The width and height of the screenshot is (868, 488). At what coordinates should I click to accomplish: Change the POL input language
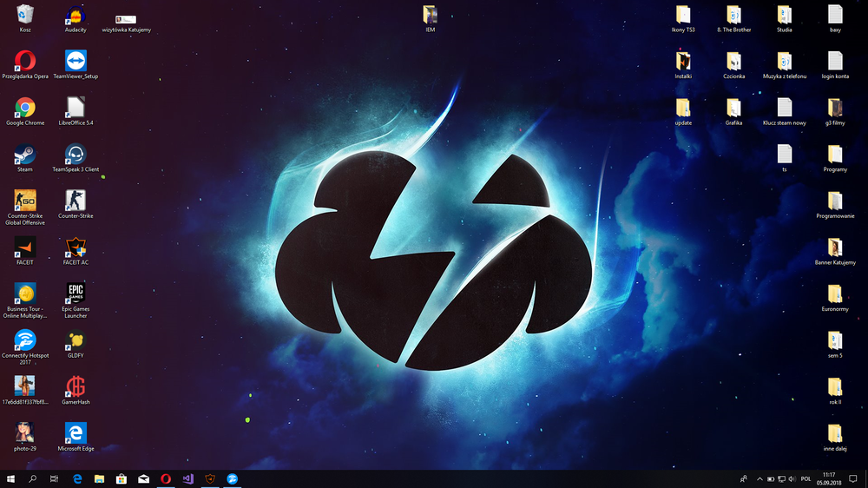(806, 478)
